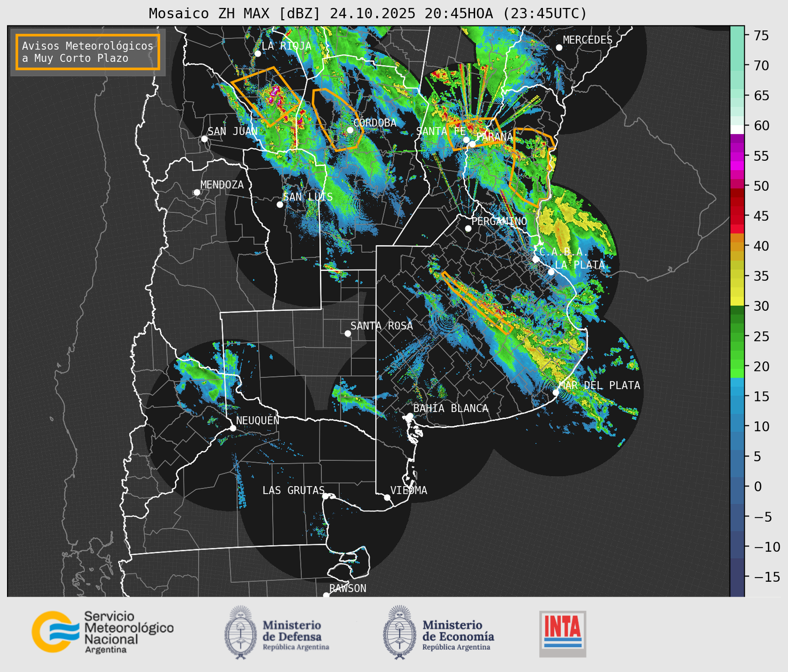
Task: Select the VIEDMA city label
Action: (409, 490)
